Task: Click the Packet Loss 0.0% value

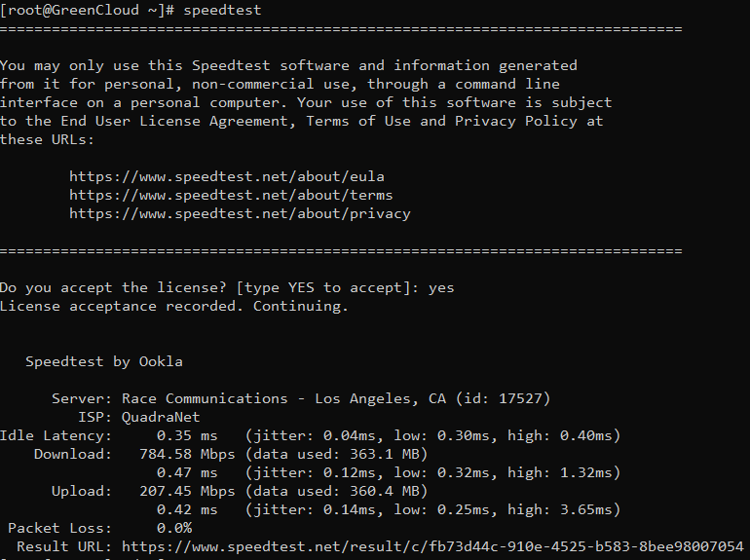Action: 174,528
